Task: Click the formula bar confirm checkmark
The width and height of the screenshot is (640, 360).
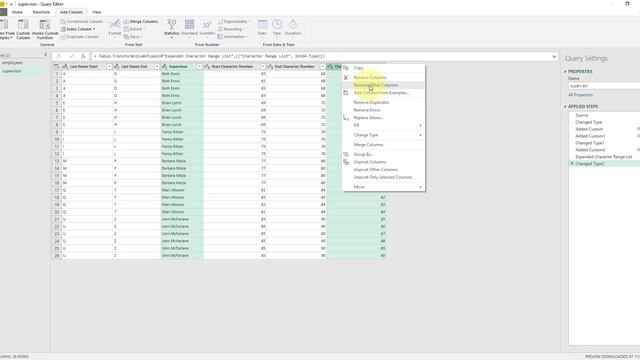Action: [x=72, y=56]
